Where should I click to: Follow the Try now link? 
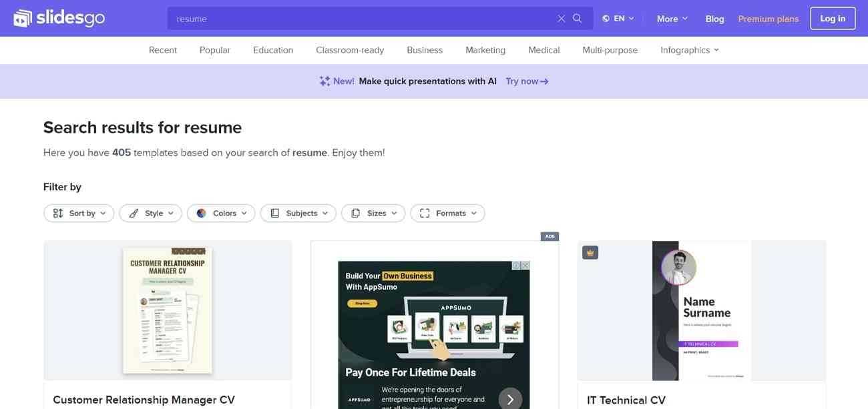(x=527, y=81)
